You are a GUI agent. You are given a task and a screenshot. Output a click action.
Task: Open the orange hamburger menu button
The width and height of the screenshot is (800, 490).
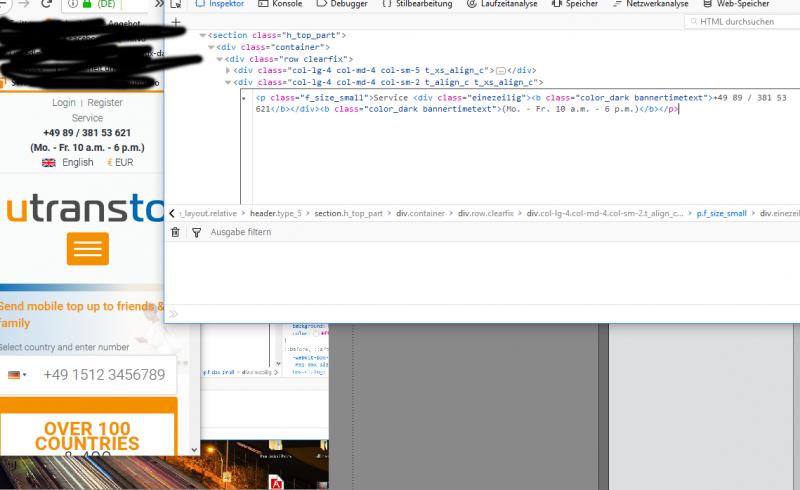point(88,248)
